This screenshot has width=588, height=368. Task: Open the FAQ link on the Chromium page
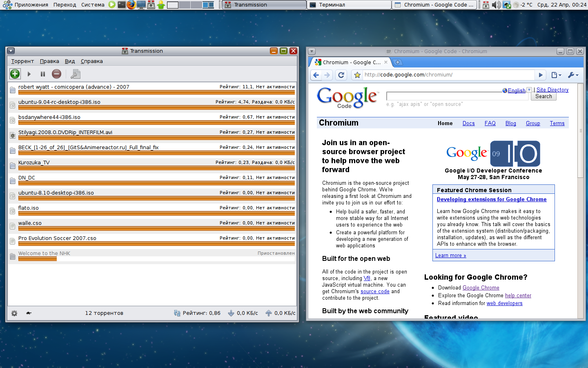(490, 123)
